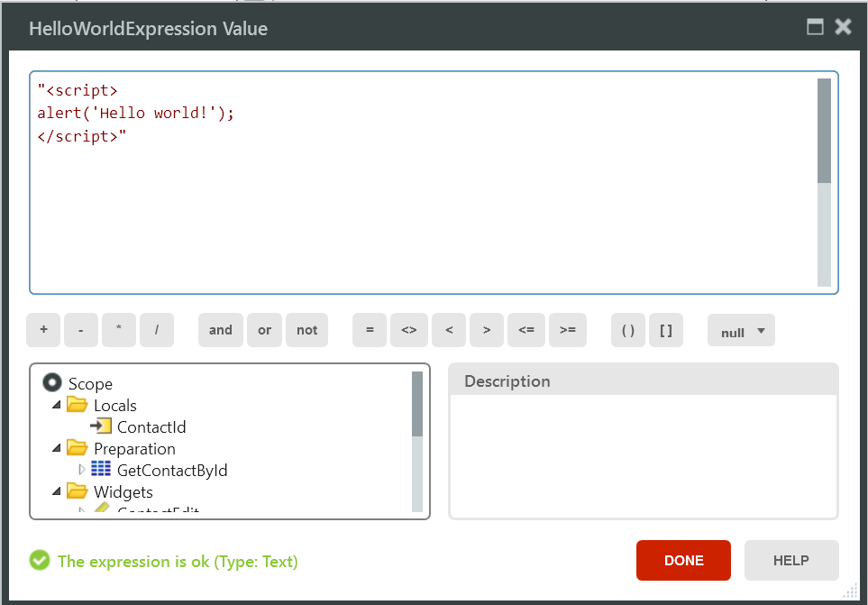868x605 pixels.
Task: Click the division operator button
Action: pyautogui.click(x=157, y=330)
